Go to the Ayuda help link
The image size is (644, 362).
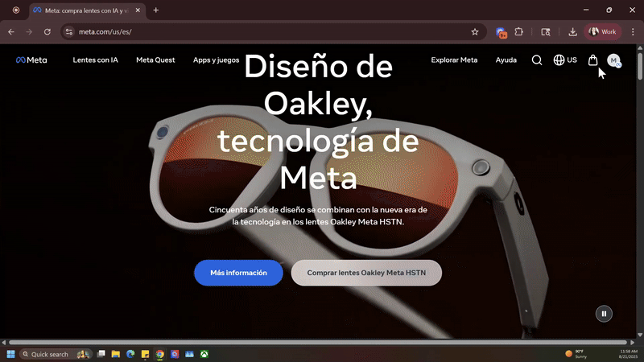click(x=506, y=60)
